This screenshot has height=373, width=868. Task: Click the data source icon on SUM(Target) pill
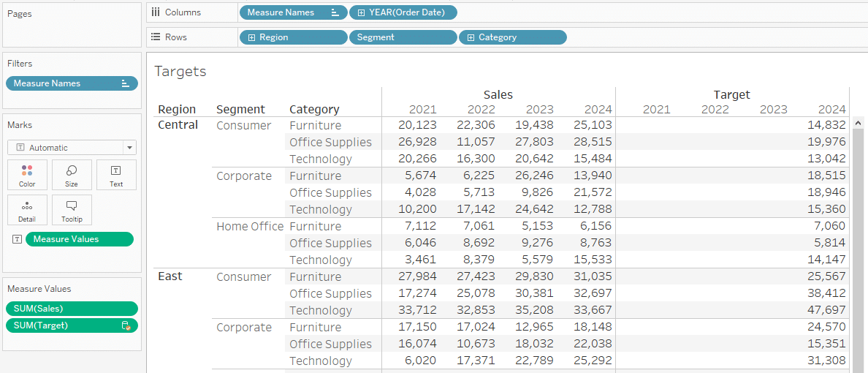[x=126, y=326]
